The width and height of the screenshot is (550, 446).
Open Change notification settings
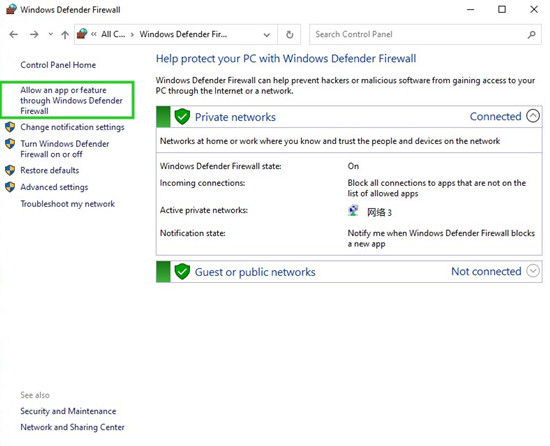[x=72, y=127]
